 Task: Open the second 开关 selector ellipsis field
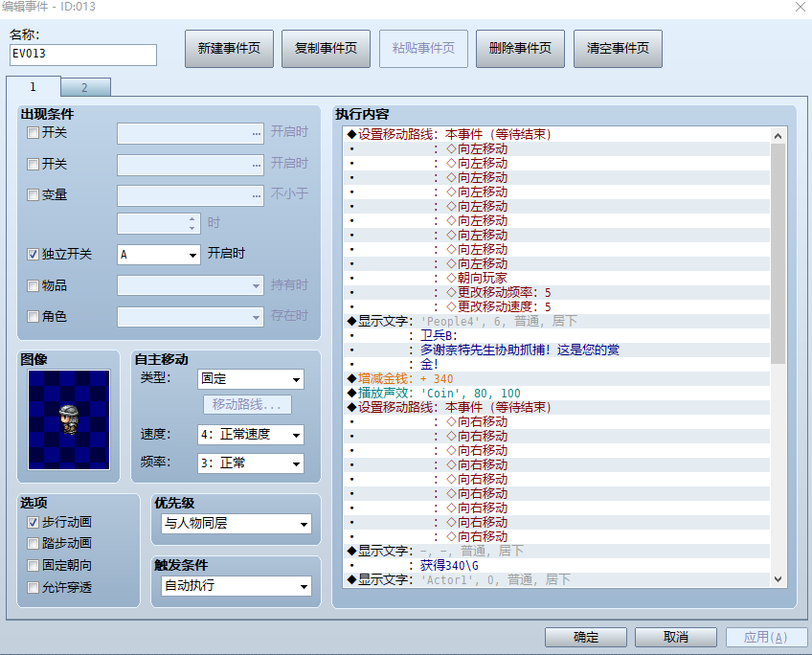[x=191, y=165]
